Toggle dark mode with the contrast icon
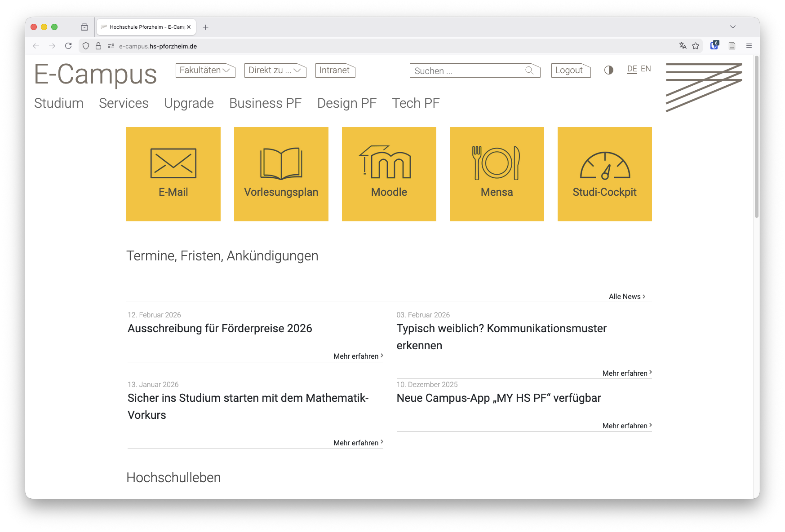Image resolution: width=785 pixels, height=532 pixels. point(608,70)
